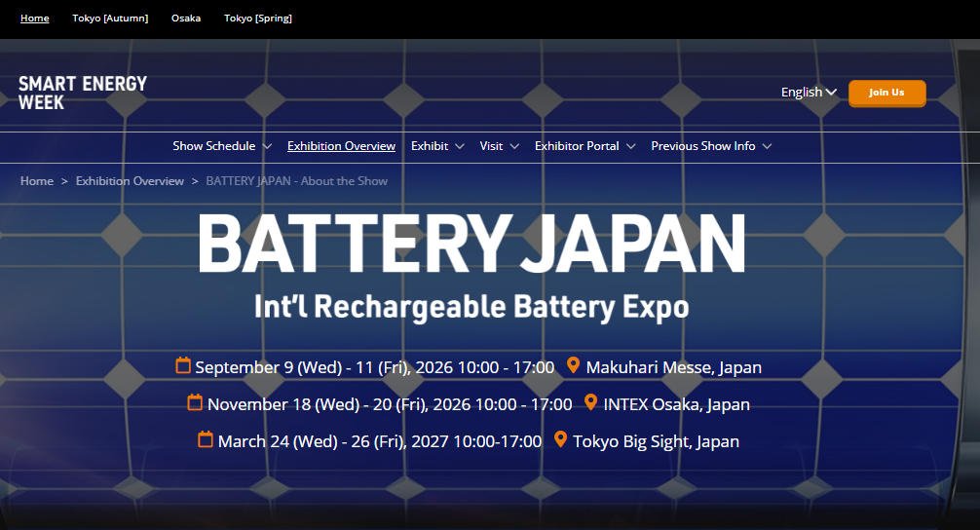This screenshot has width=980, height=530.
Task: Expand the Exhibit menu chevron
Action: (460, 146)
